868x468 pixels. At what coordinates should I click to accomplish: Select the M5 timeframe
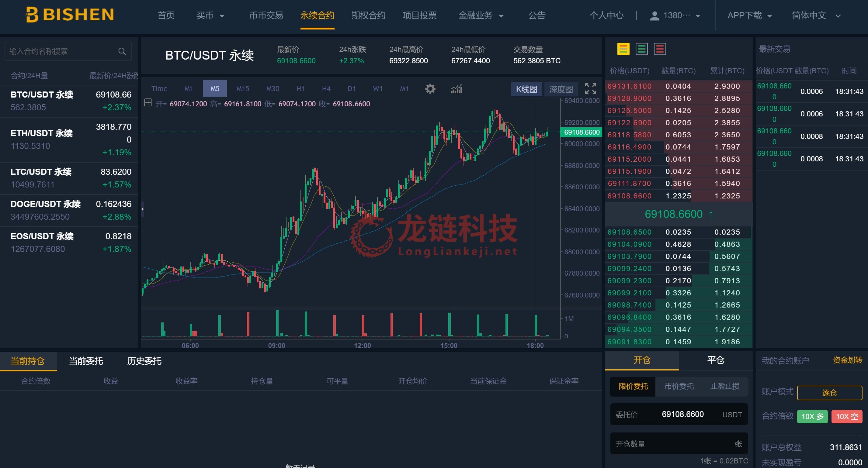[215, 88]
